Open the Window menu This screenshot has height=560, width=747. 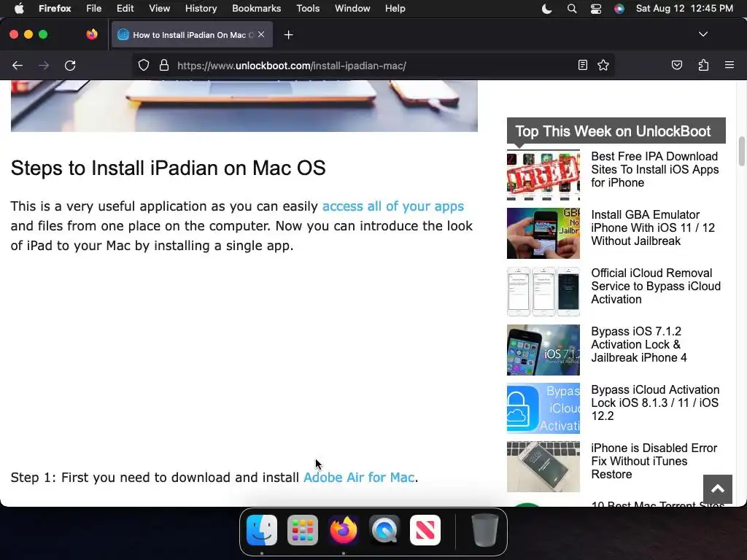tap(352, 9)
